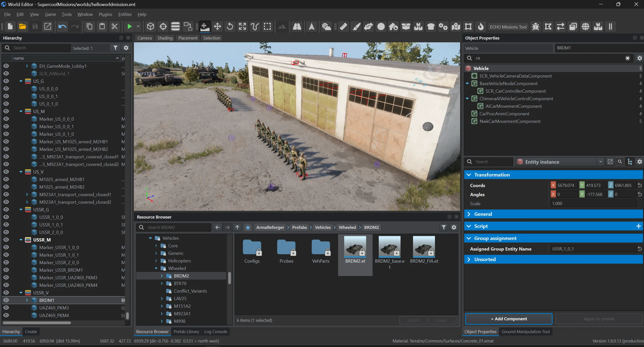Toggle visibility of Marker_USSR_BRDM1

6,270
